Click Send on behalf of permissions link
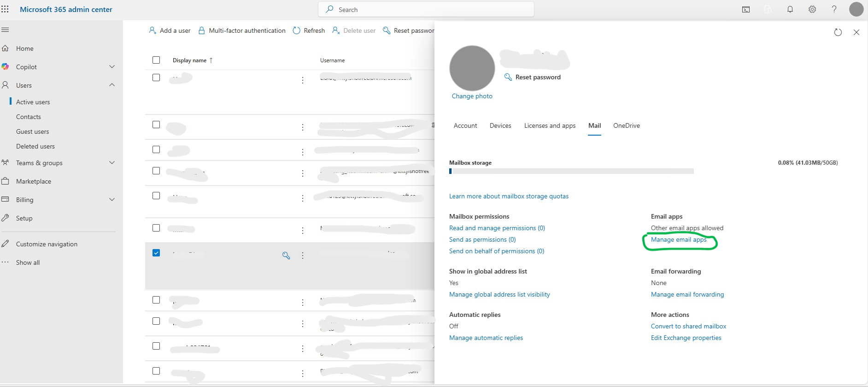The image size is (868, 387). click(x=497, y=251)
